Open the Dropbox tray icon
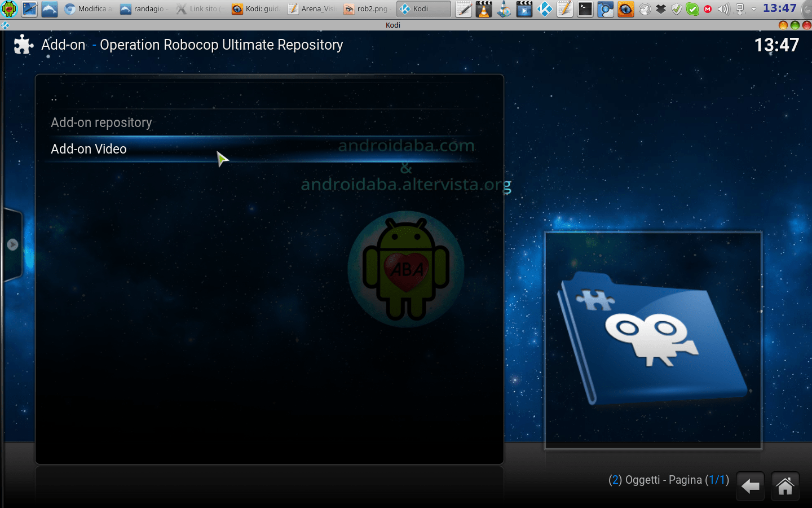The image size is (812, 508). pos(661,9)
